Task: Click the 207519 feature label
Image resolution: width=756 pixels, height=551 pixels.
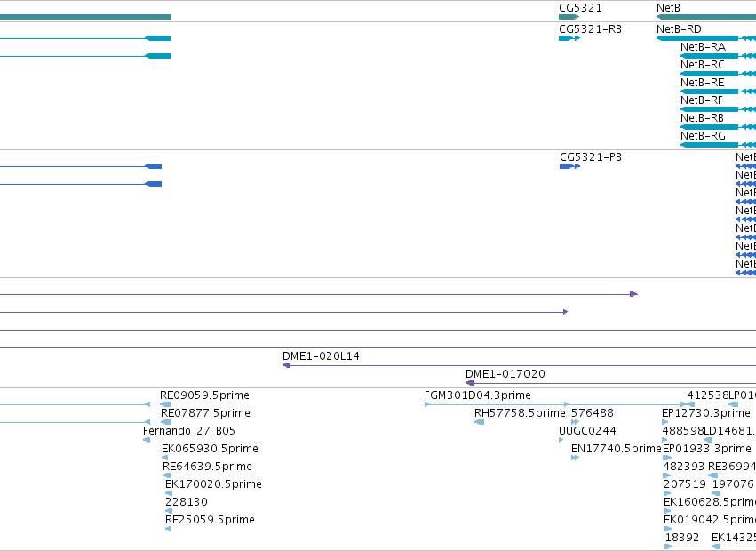Action: click(x=685, y=484)
